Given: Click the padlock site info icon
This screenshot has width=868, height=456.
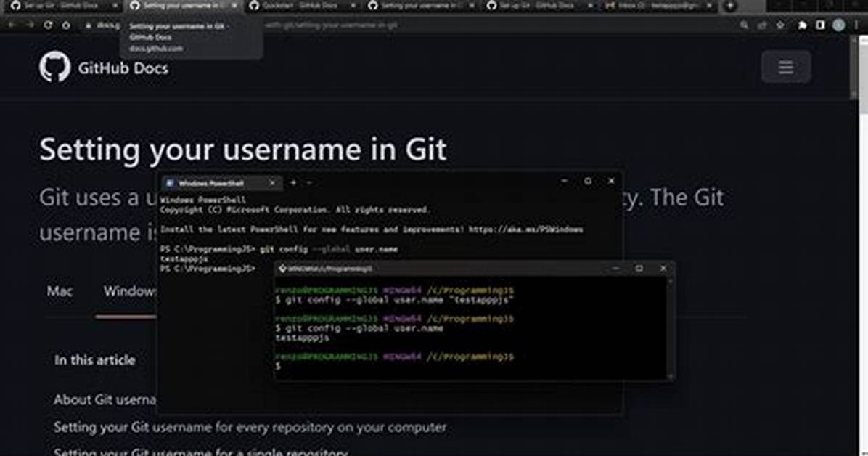Looking at the screenshot, I should pos(88,25).
